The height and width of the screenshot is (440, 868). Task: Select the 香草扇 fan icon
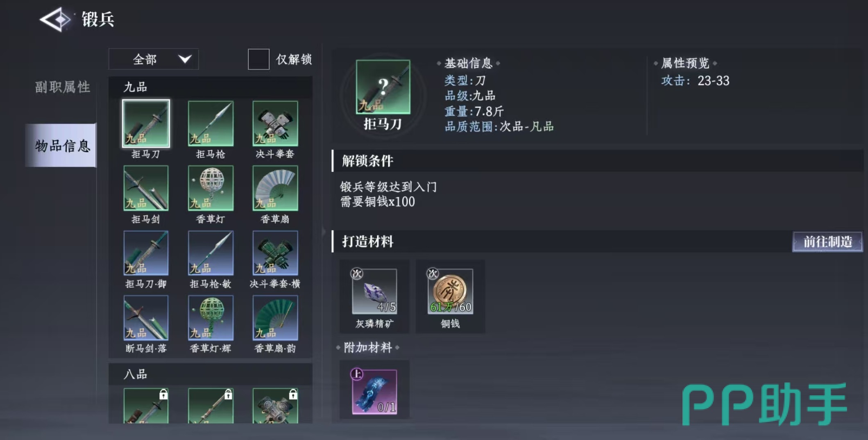pos(275,188)
